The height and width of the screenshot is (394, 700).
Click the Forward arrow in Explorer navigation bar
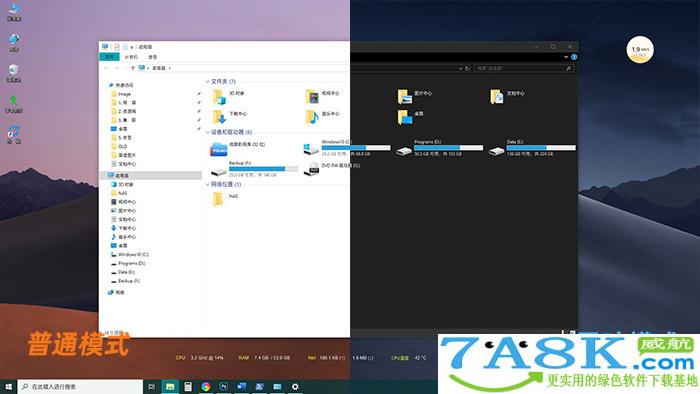coord(117,68)
